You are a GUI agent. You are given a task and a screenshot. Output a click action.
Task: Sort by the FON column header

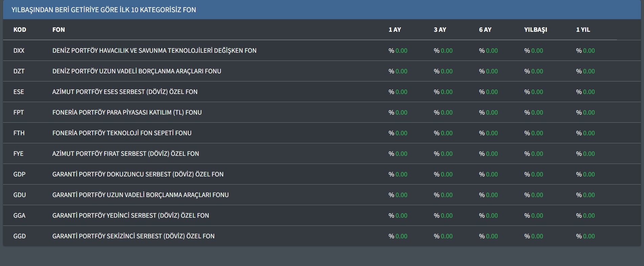[x=59, y=30]
